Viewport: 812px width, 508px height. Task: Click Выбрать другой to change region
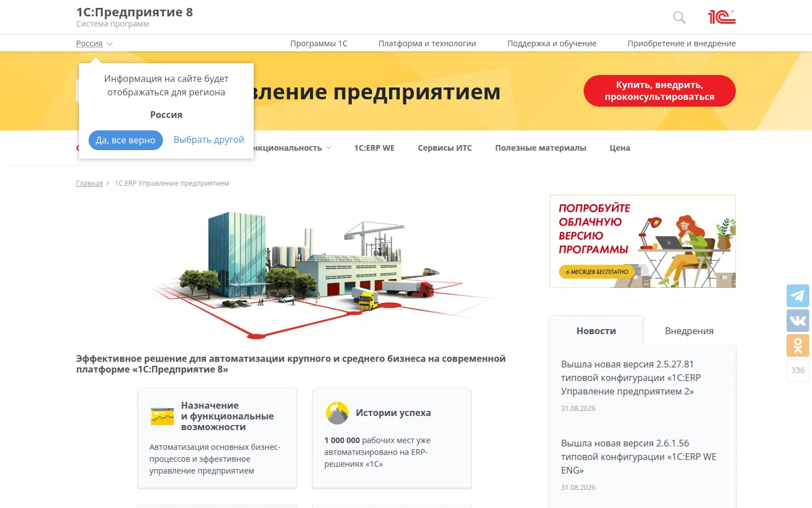[x=209, y=139]
